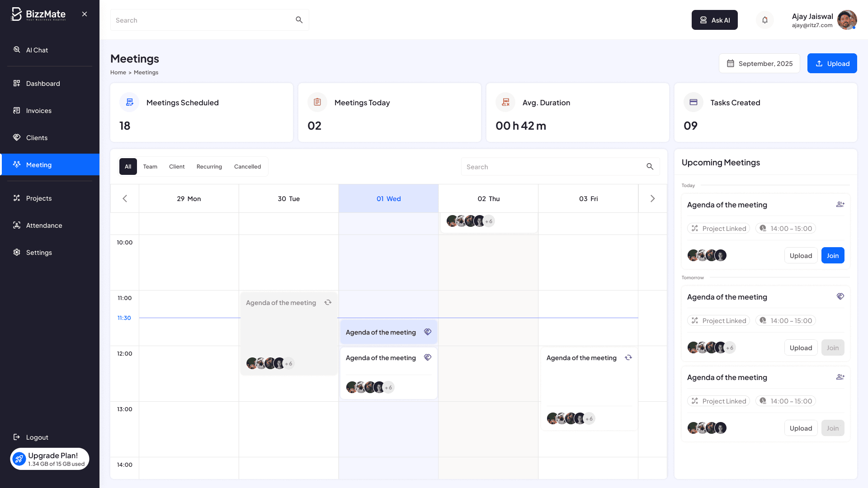Click the blue Join button for today's meeting

[x=832, y=256]
